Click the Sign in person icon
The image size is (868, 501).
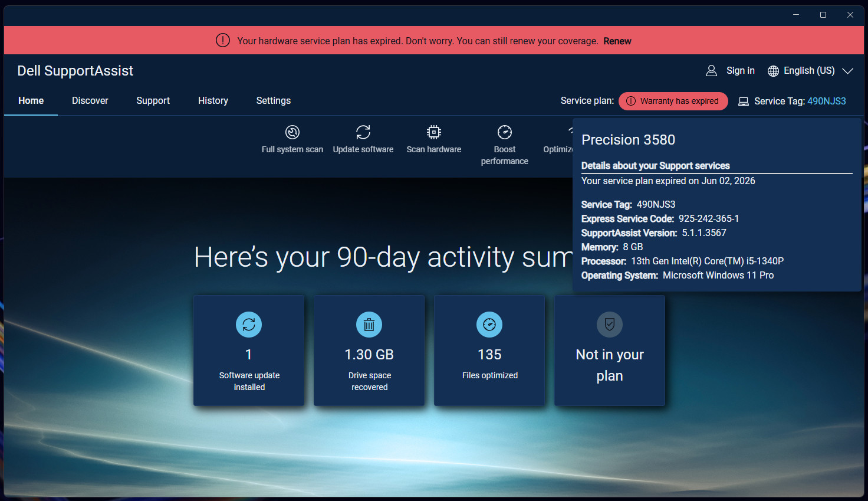coord(712,71)
